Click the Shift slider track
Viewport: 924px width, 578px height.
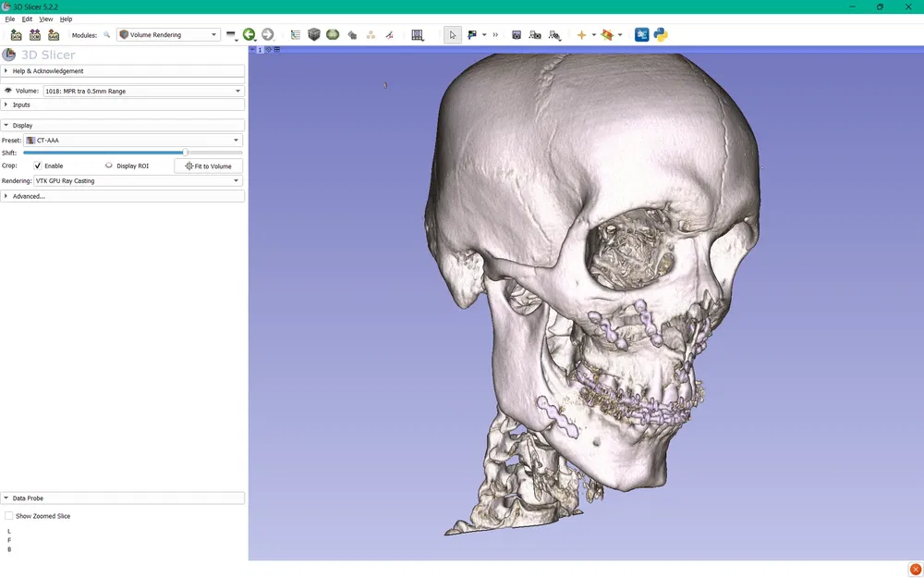(132, 153)
